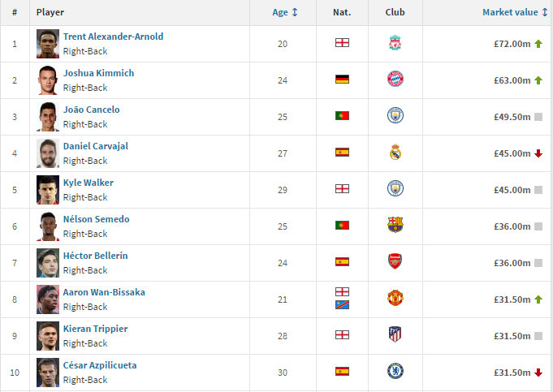Click the Liverpool club crest
This screenshot has width=553, height=392.
pyautogui.click(x=395, y=43)
